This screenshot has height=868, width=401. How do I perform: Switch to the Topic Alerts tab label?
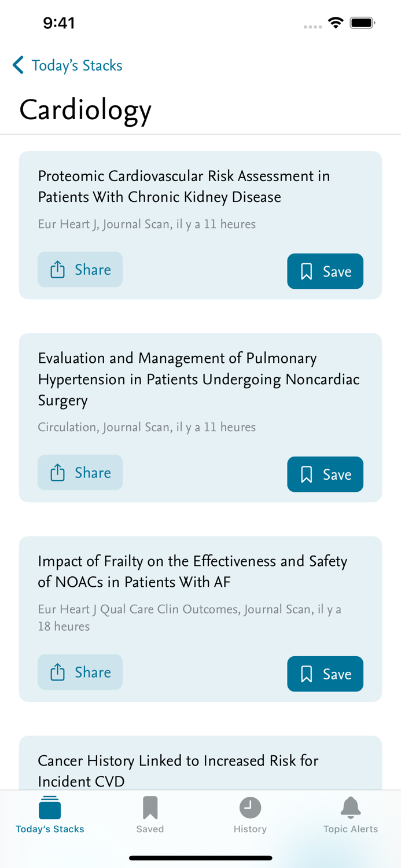tap(351, 829)
